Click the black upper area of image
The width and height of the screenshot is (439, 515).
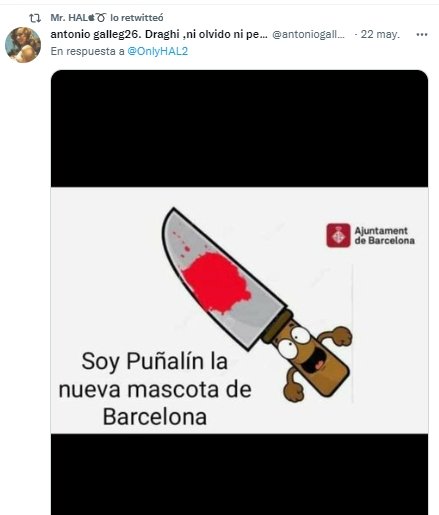[x=239, y=128]
